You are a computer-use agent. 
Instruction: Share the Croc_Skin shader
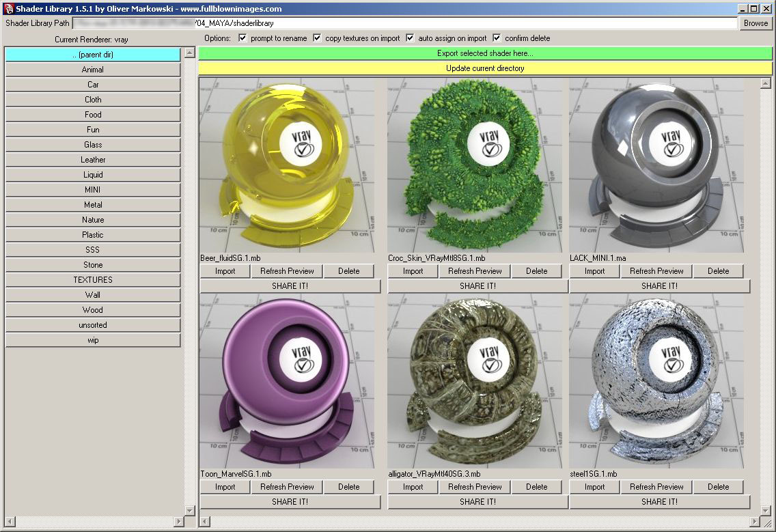pyautogui.click(x=477, y=286)
